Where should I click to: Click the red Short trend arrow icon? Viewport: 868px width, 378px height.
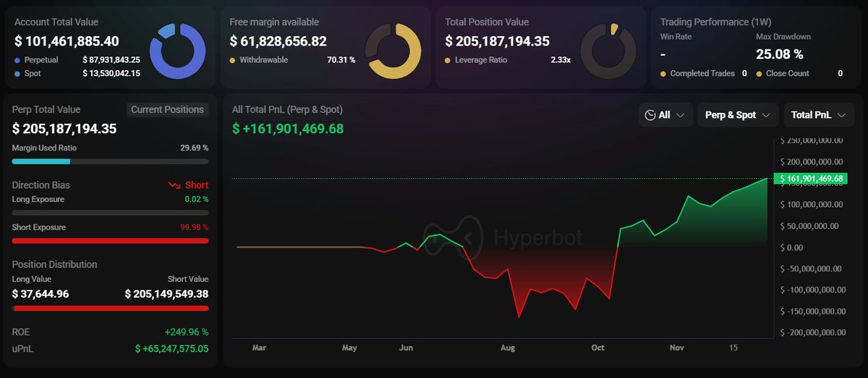tap(174, 185)
